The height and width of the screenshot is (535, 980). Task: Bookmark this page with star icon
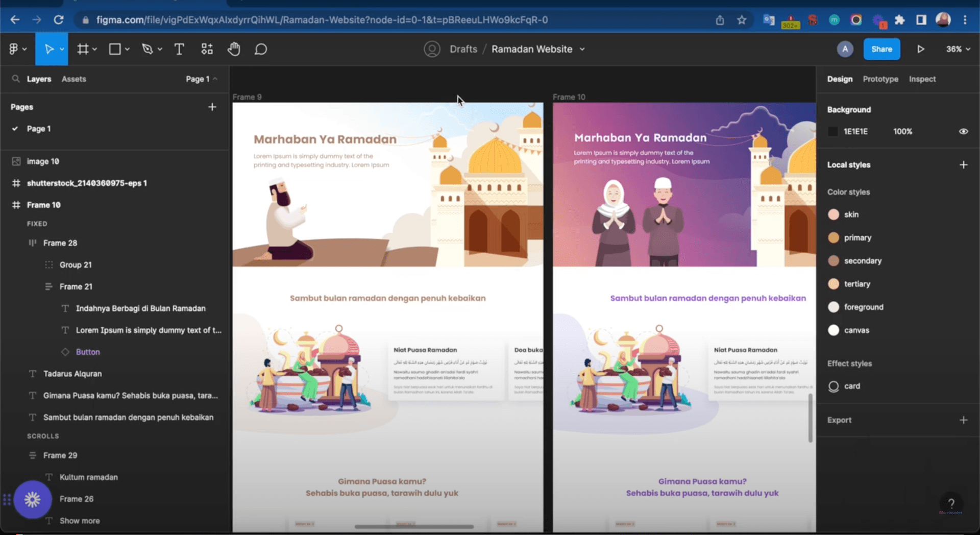coord(742,20)
